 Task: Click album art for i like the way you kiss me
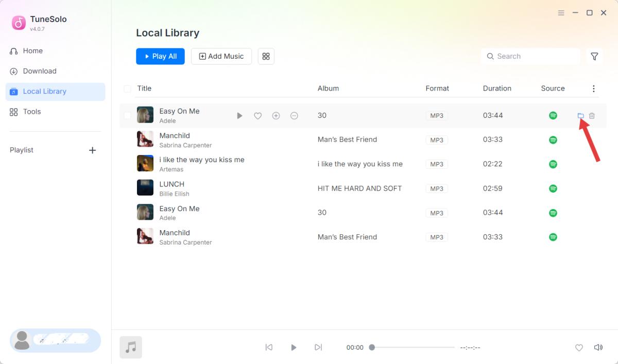click(145, 163)
